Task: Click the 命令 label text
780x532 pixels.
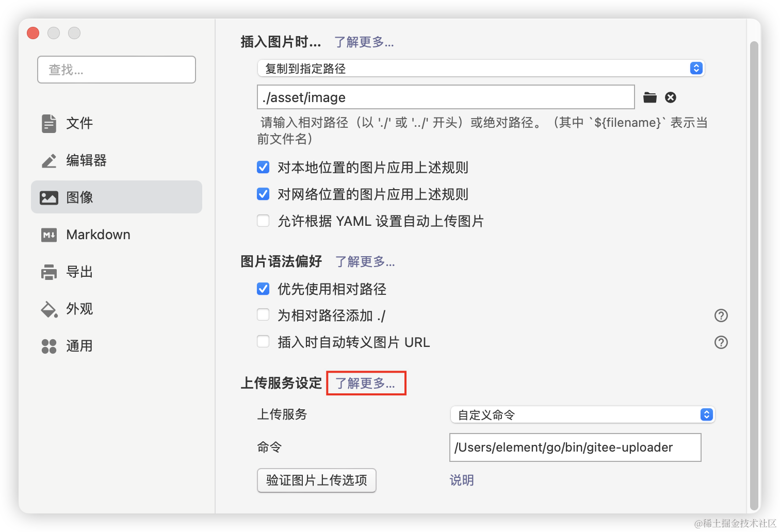Action: pyautogui.click(x=269, y=447)
